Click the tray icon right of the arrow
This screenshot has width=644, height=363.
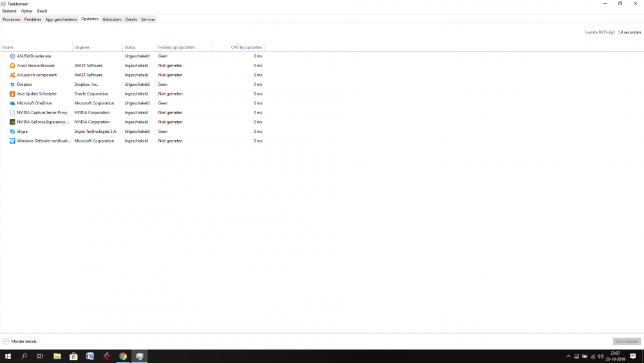click(576, 357)
